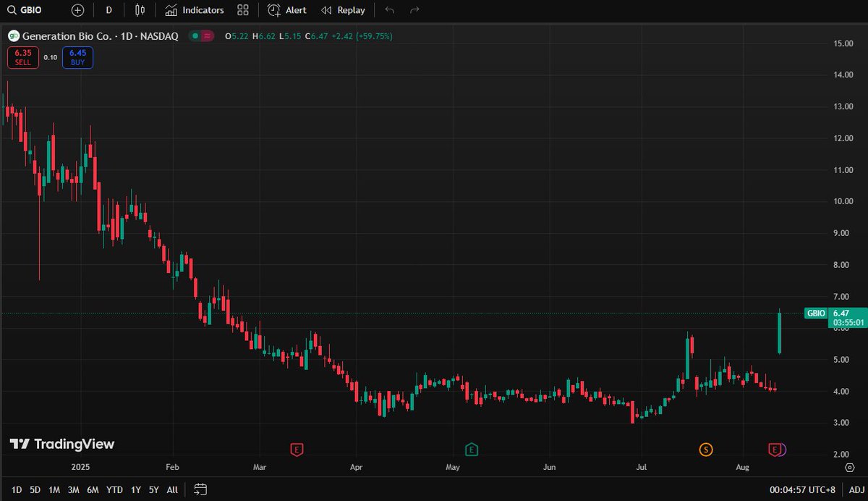This screenshot has height=501, width=868.
Task: Click the Feb label on the time axis
Action: pyautogui.click(x=171, y=468)
